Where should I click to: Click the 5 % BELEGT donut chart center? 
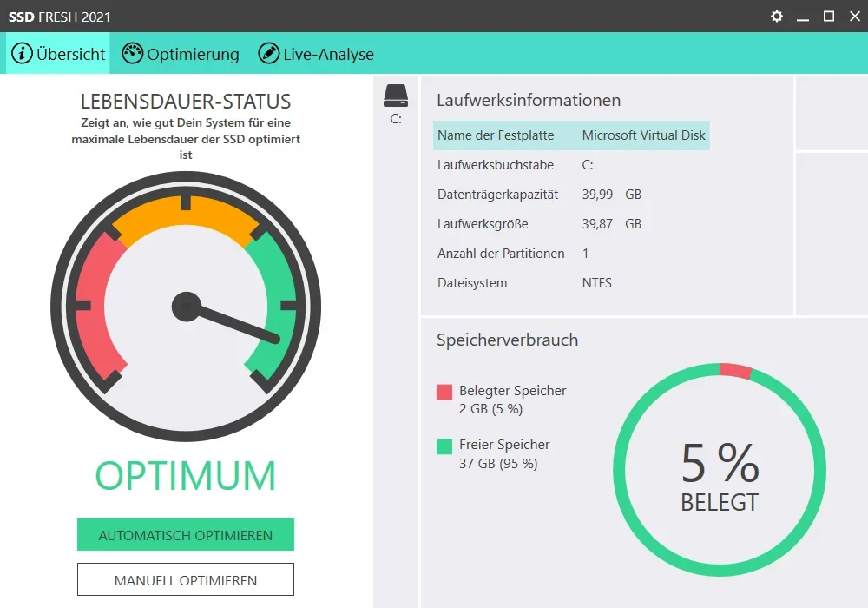(720, 473)
